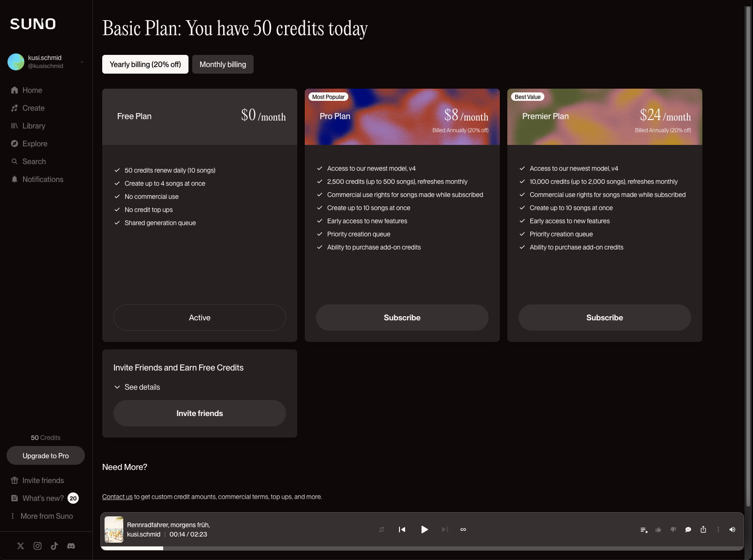Click the SUNO logo

tap(33, 24)
